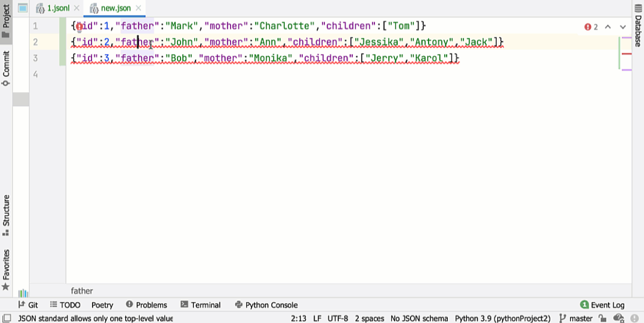Viewport: 644px width, 323px height.
Task: Open the Database tool window
Action: (638, 24)
